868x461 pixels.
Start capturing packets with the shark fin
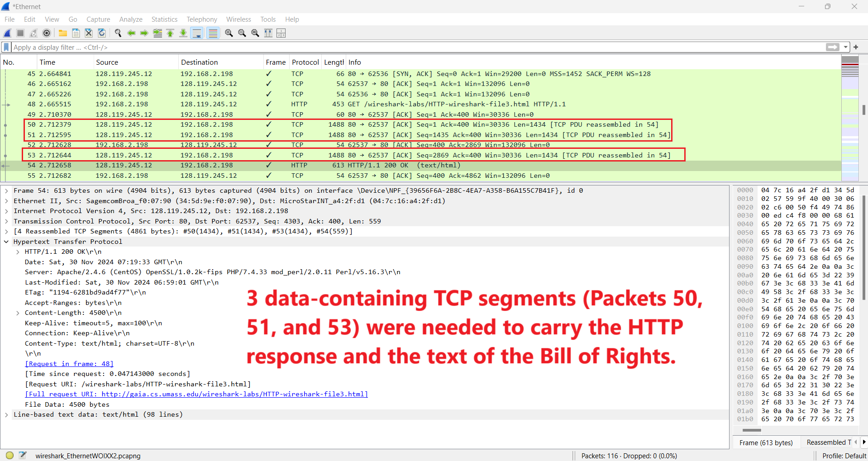tap(7, 33)
